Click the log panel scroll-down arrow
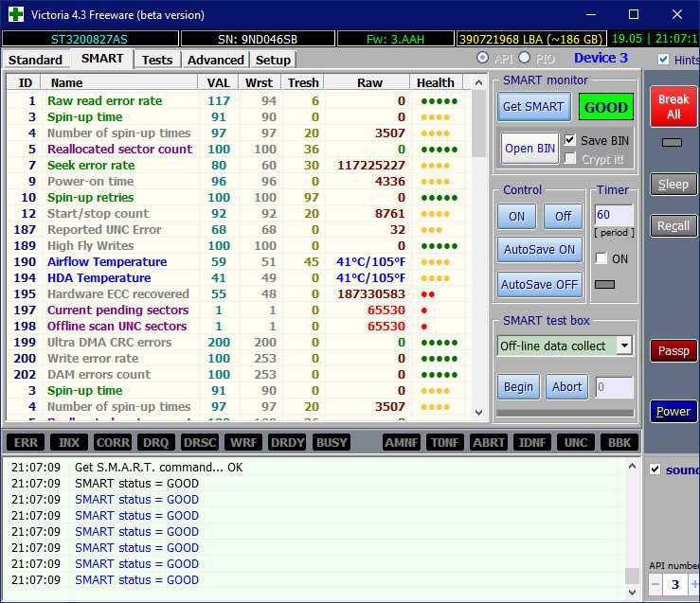Image resolution: width=700 pixels, height=603 pixels. (x=632, y=592)
